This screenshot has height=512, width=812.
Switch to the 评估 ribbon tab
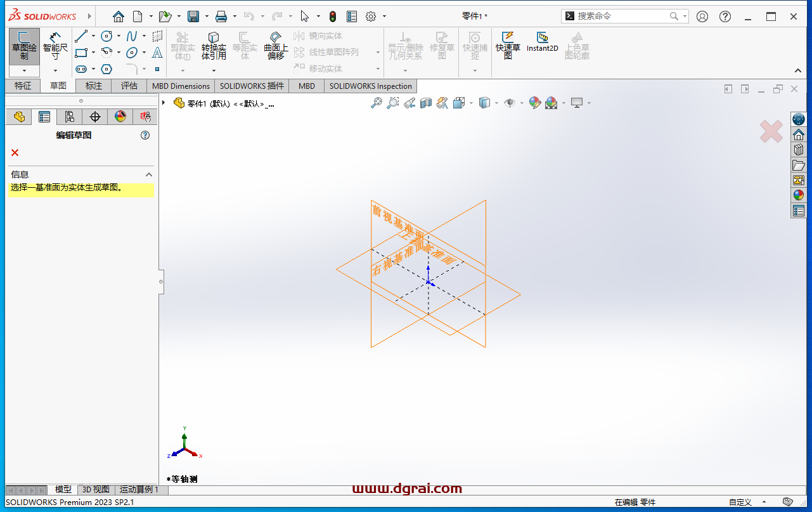click(129, 86)
